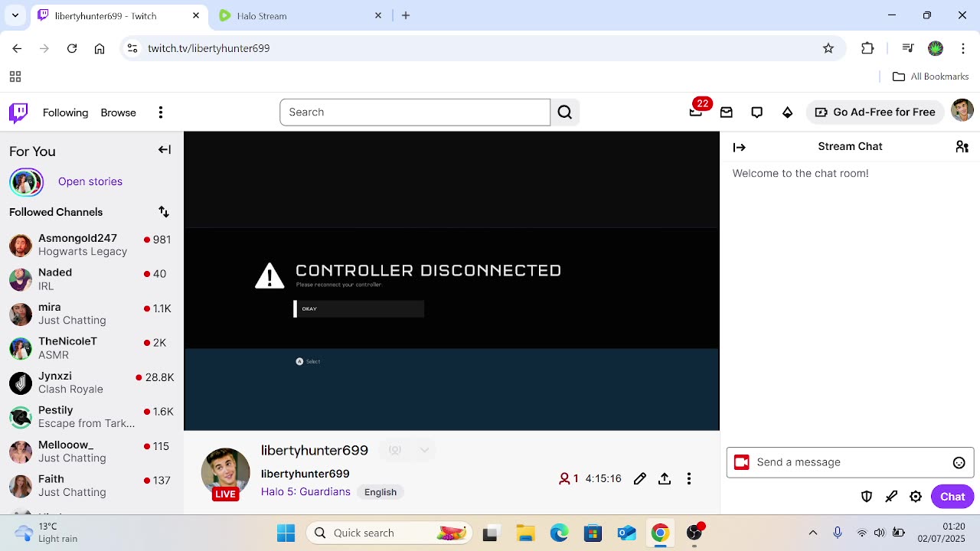Open the Halo 5: Guardians category link

[305, 492]
